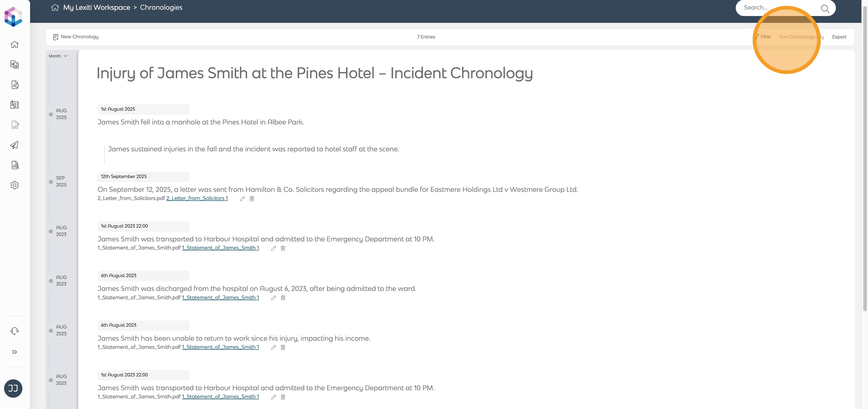Click the edit pencil for Letter from Solicitors entry
The height and width of the screenshot is (409, 868).
coord(242,199)
